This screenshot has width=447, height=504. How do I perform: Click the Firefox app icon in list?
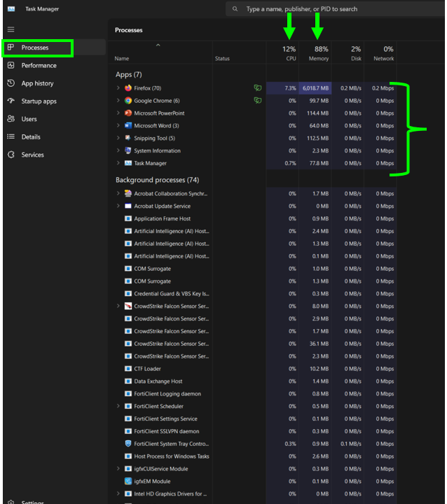point(128,88)
